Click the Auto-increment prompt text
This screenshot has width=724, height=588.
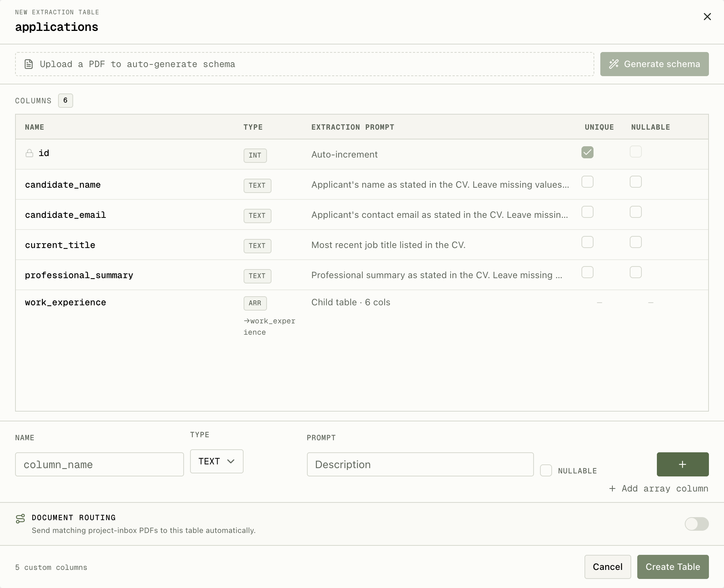345,155
